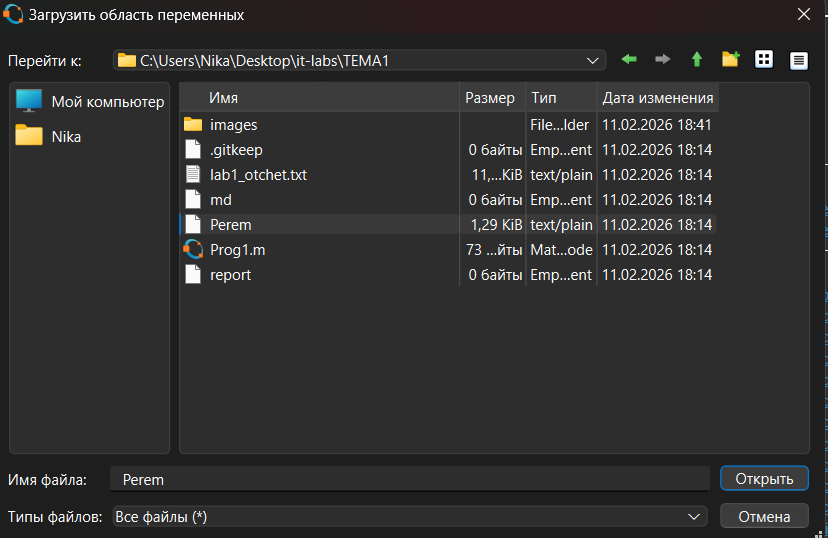
Task: Click the file name input field
Action: pyautogui.click(x=410, y=479)
